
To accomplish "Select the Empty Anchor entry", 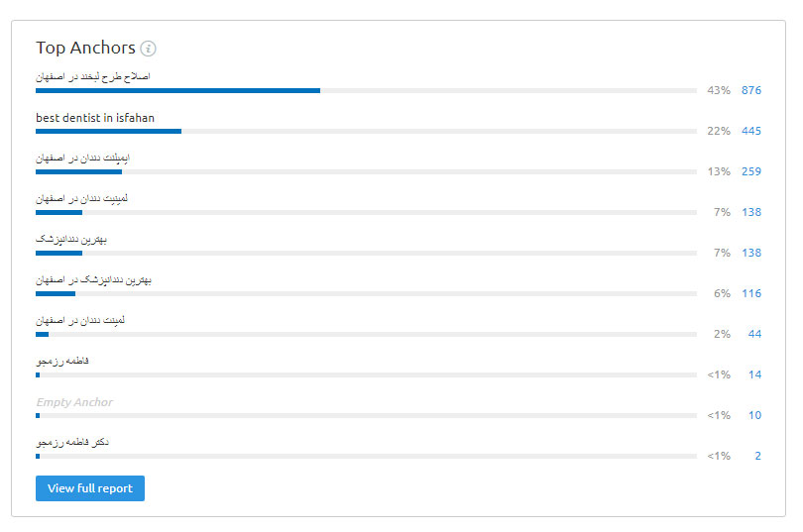I will coord(74,402).
